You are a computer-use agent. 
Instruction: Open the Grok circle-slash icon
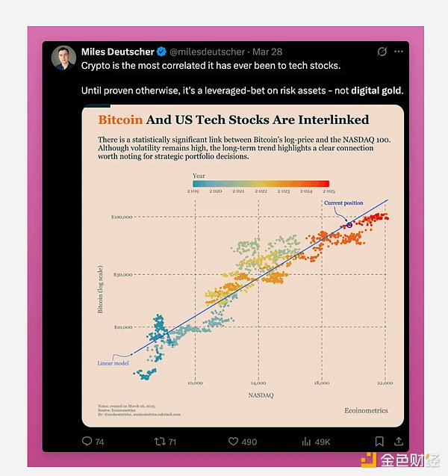point(382,52)
